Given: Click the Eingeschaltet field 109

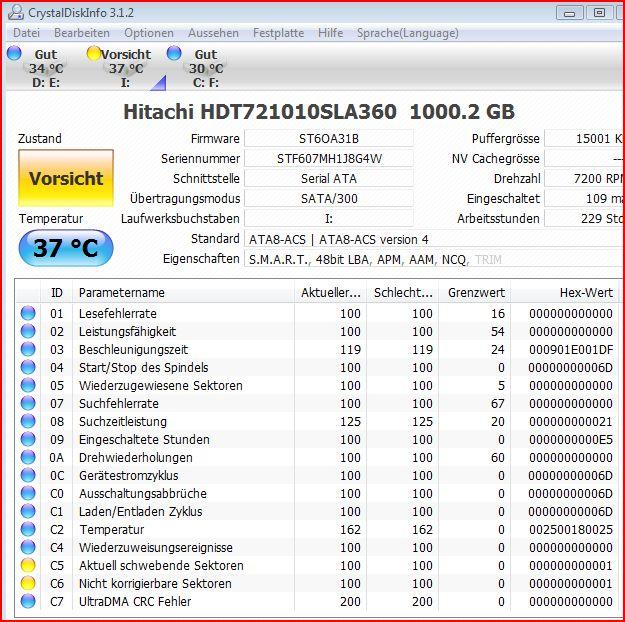Looking at the screenshot, I should pyautogui.click(x=584, y=198).
